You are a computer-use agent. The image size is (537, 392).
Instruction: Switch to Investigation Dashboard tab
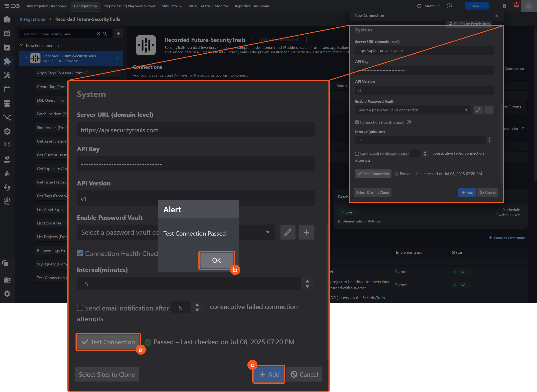[47, 6]
